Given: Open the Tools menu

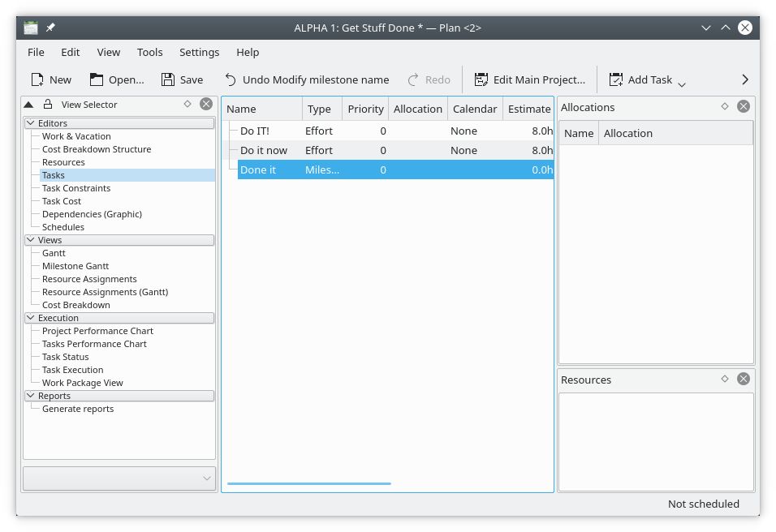Looking at the screenshot, I should [149, 52].
